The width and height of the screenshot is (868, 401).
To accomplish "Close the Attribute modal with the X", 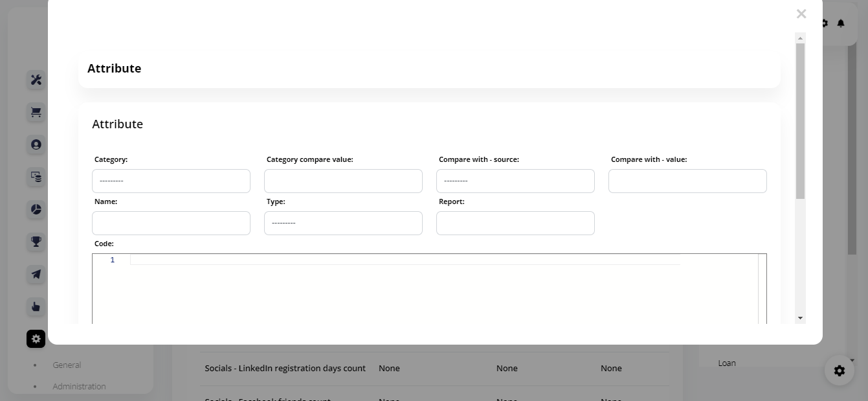I will pos(801,14).
